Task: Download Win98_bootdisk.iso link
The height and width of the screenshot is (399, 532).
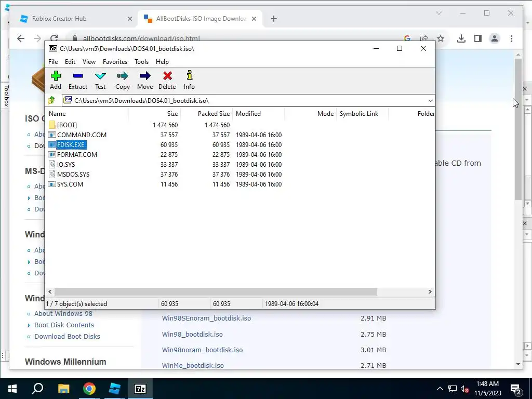Action: pyautogui.click(x=192, y=334)
